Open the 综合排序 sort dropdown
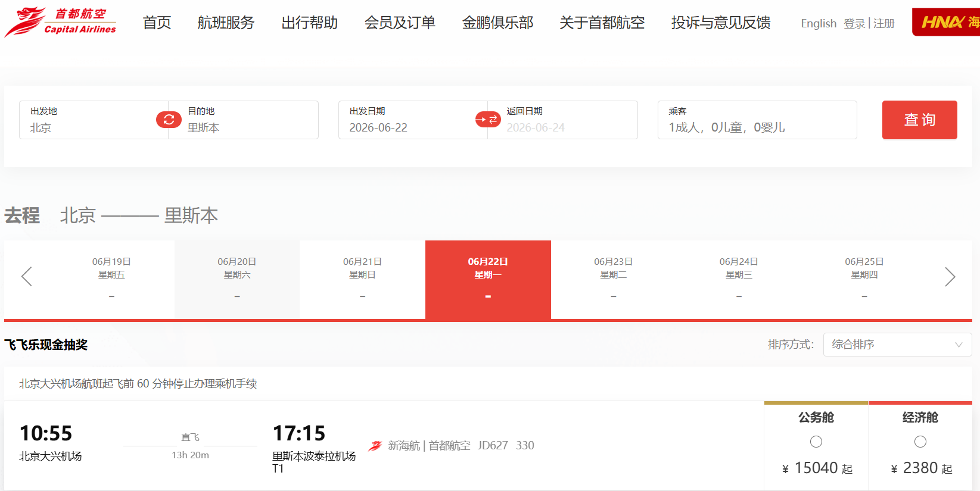The height and width of the screenshot is (491, 980). coord(897,345)
